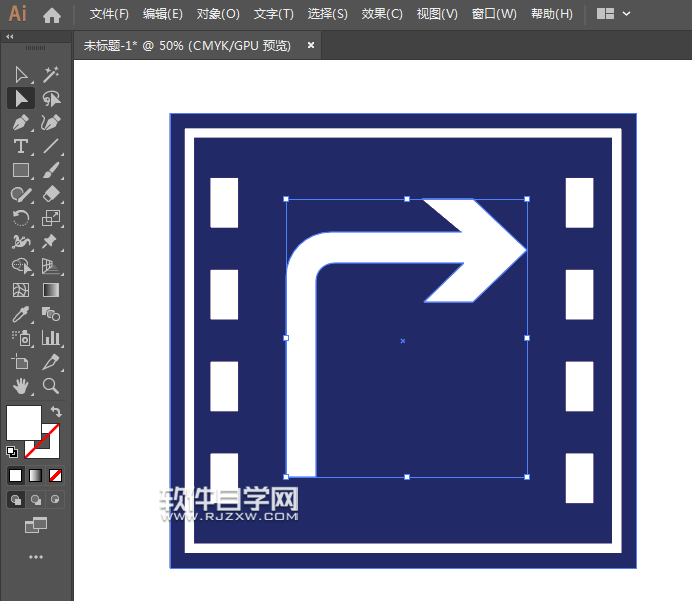The width and height of the screenshot is (692, 601).
Task: Open the arrange documents dropdown
Action: [x=613, y=14]
